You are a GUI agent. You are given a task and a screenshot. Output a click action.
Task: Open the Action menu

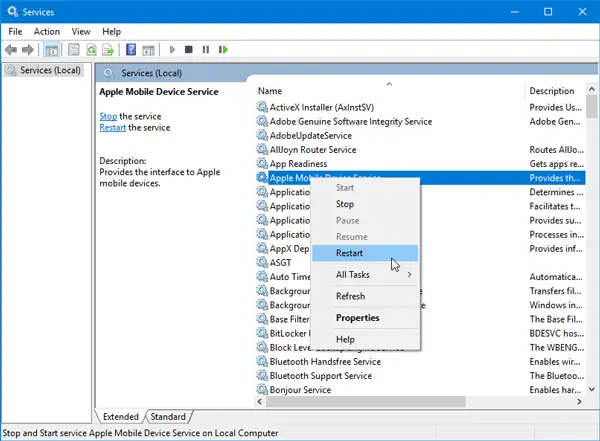[x=47, y=31]
